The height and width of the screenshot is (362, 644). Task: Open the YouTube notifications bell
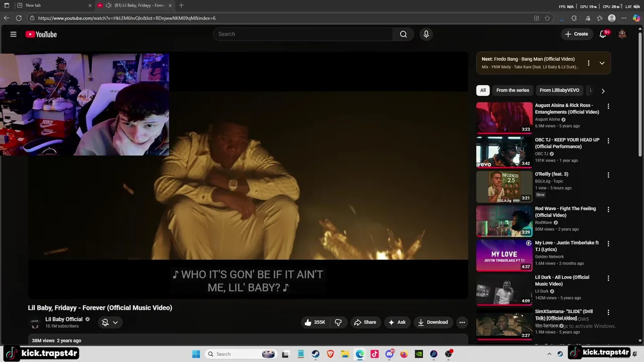tap(603, 34)
